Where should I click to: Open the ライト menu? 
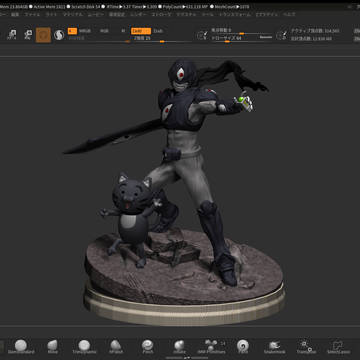pyautogui.click(x=51, y=15)
